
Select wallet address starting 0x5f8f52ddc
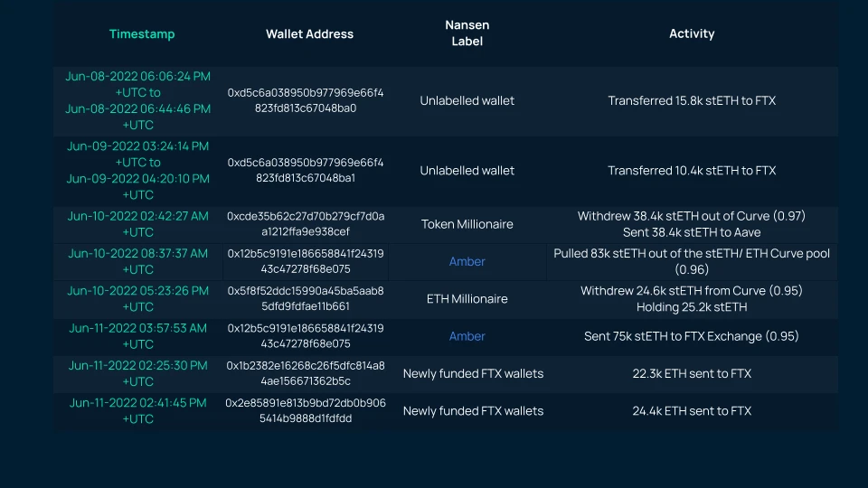point(306,298)
